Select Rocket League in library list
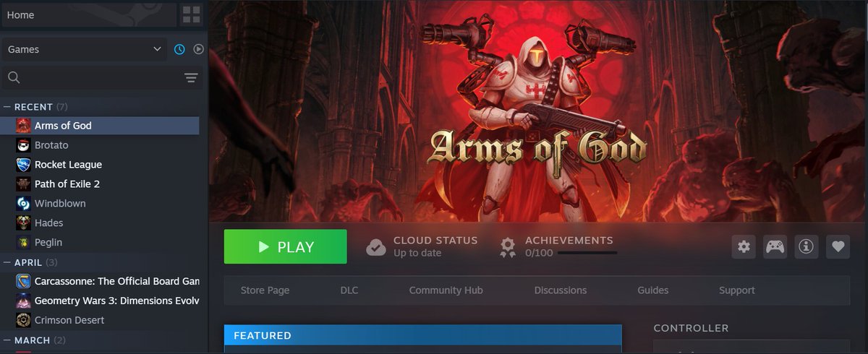The width and height of the screenshot is (868, 354). click(x=100, y=165)
